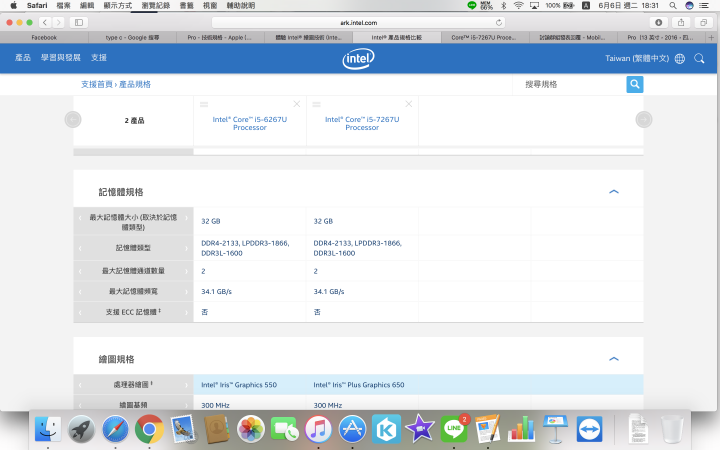
Task: Open Photos from the Dock
Action: click(251, 430)
